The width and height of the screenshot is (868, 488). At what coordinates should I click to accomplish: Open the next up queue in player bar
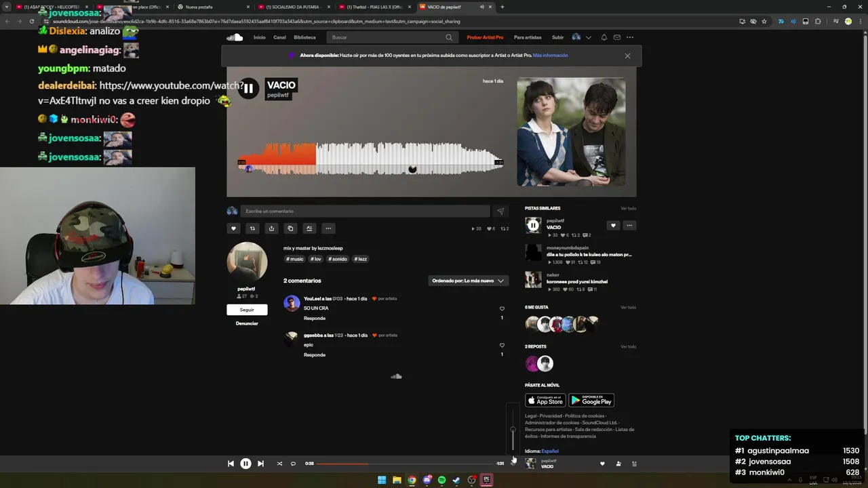click(635, 464)
